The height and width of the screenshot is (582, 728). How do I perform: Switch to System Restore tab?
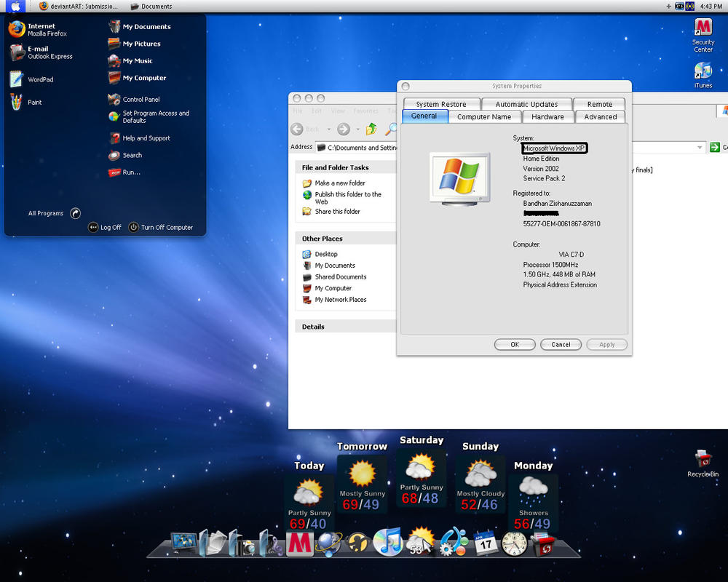tap(441, 104)
